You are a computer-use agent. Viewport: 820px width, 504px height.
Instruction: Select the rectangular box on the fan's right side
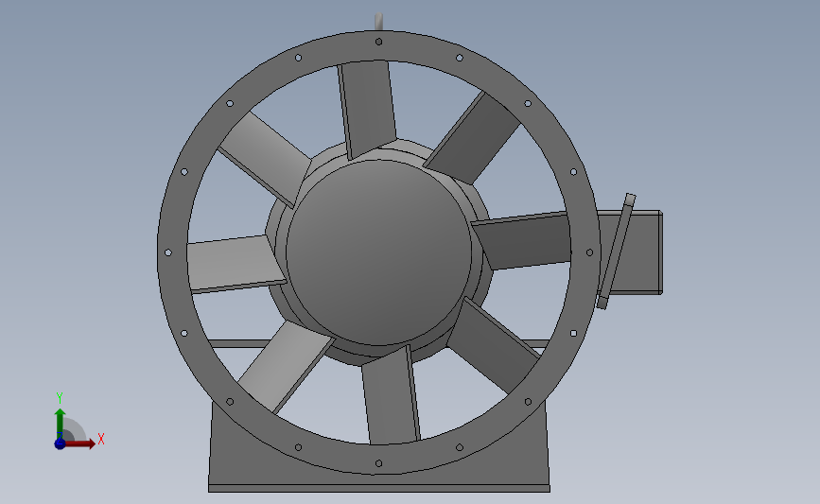640,252
